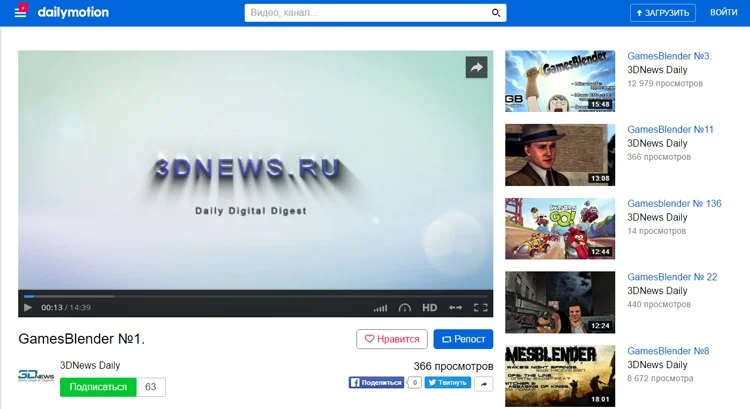The height and width of the screenshot is (409, 750).
Task: Play the video with the play button
Action: pyautogui.click(x=28, y=307)
